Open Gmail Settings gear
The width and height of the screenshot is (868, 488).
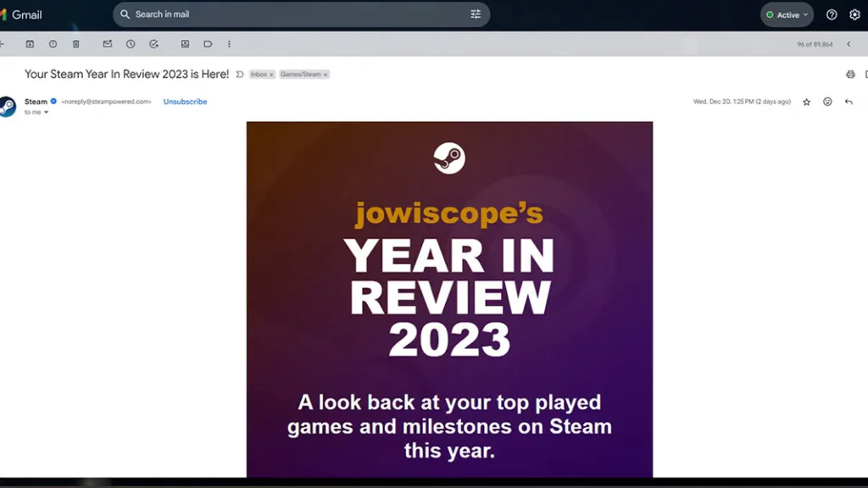pos(854,15)
